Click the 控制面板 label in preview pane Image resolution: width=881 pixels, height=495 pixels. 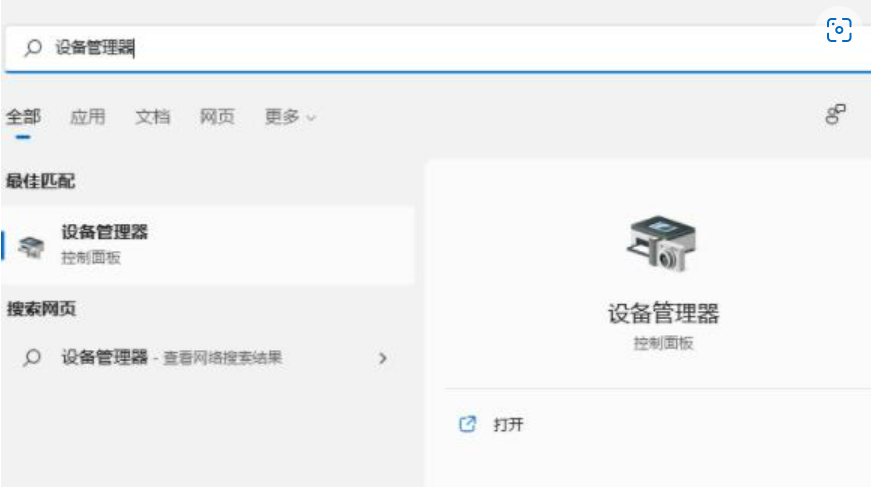click(x=664, y=343)
